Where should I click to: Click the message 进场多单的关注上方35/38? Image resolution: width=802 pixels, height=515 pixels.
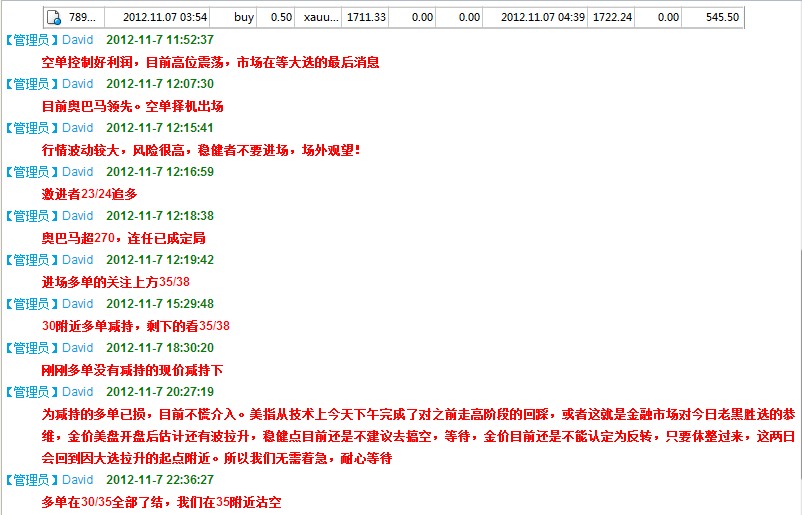[116, 282]
